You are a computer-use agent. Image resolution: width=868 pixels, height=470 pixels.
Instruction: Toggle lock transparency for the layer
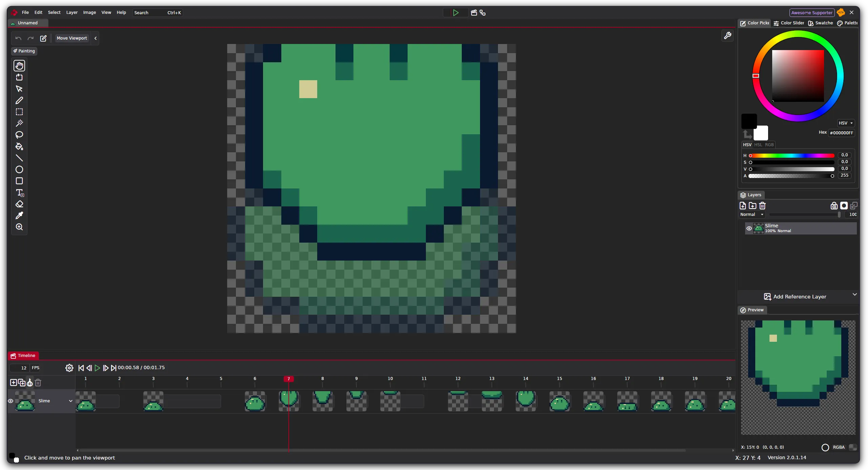(x=834, y=206)
